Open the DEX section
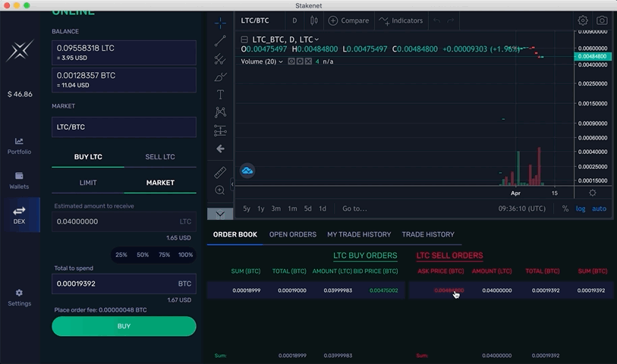 19,215
